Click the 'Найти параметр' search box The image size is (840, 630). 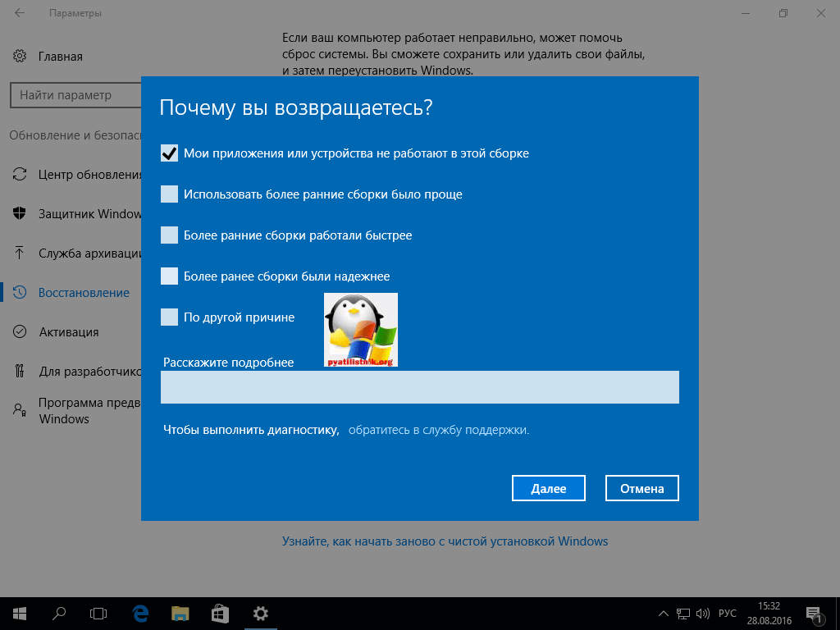pyautogui.click(x=75, y=95)
